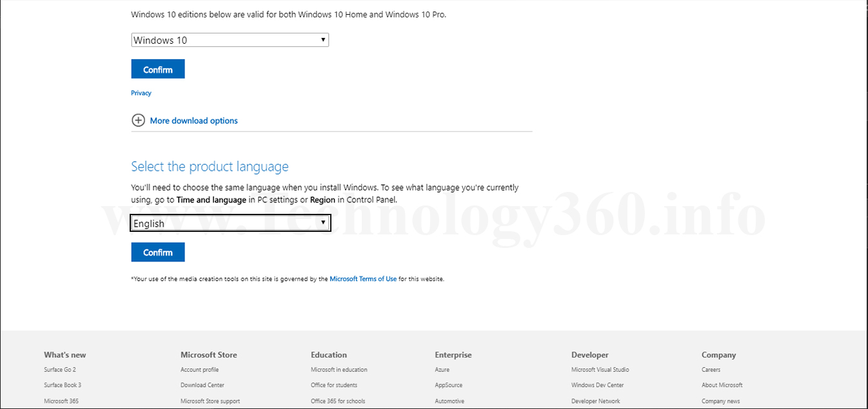Open the Automotive link
This screenshot has height=409, width=868.
[449, 401]
